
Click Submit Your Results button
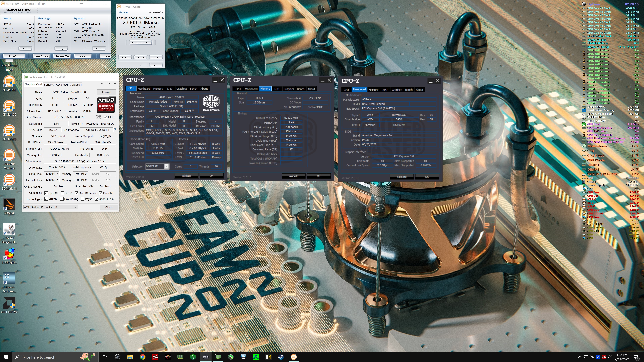141,43
